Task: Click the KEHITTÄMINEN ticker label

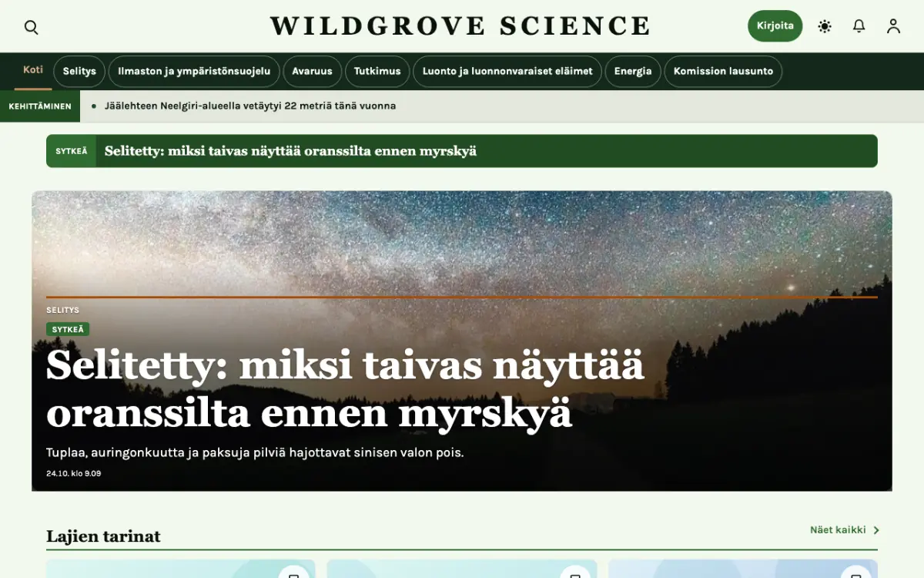Action: 40,106
